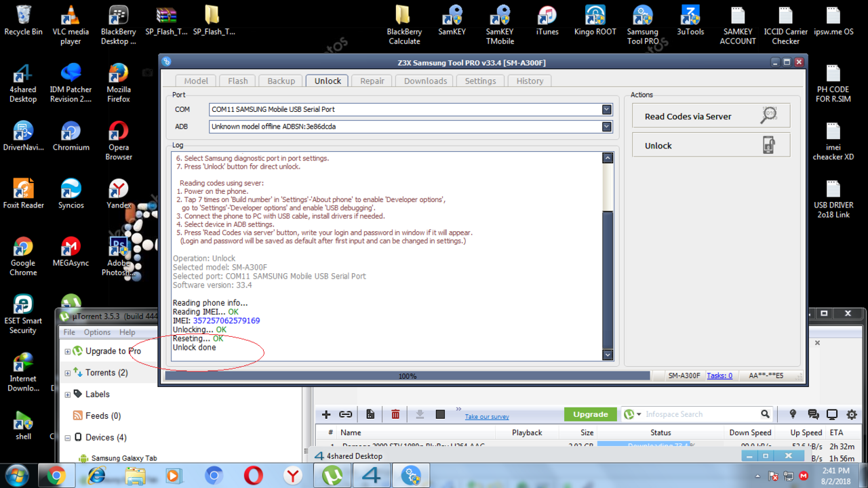Screen dimensions: 868x488
Task: Click Read Codes via Server button
Action: [711, 116]
